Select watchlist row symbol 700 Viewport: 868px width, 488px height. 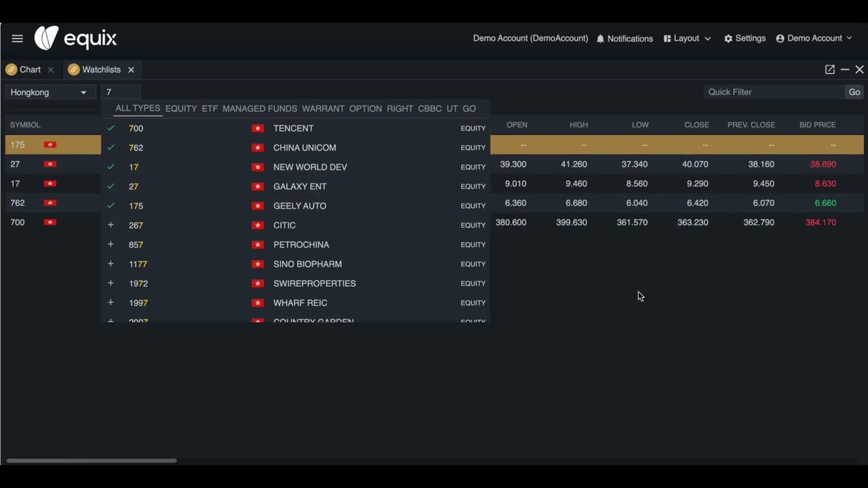[x=18, y=222]
